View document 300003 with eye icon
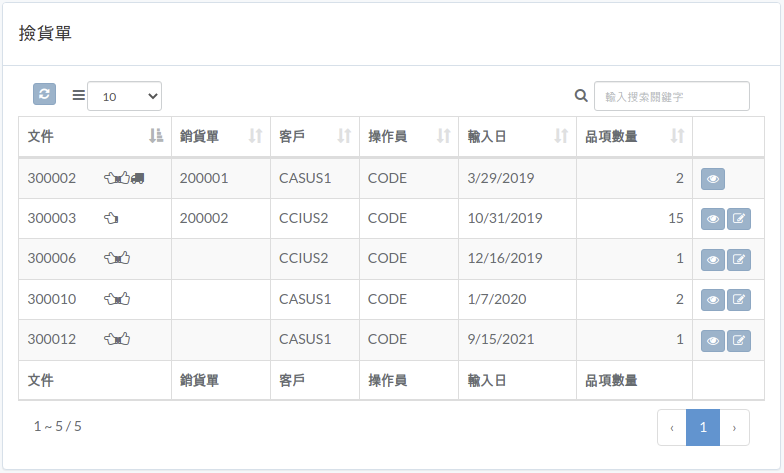The height and width of the screenshot is (473, 784). click(x=713, y=219)
